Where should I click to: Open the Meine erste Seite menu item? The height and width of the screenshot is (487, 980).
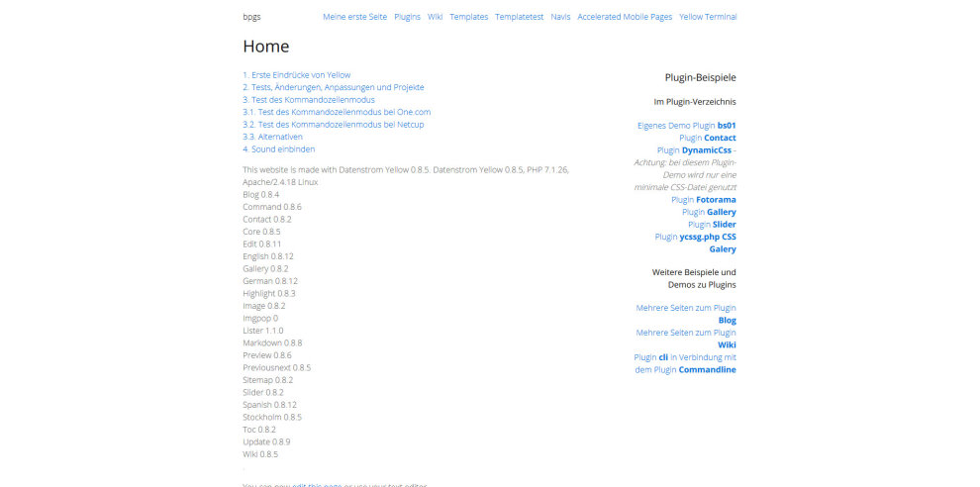coord(354,17)
